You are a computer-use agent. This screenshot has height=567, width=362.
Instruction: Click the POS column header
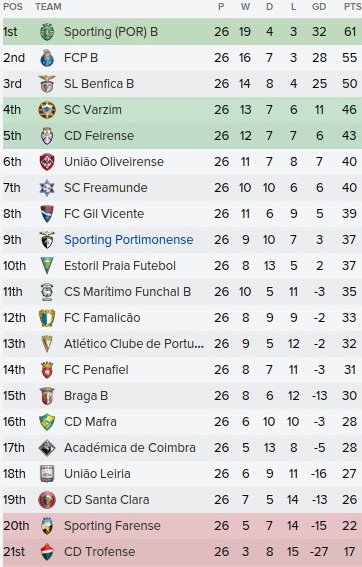click(x=13, y=7)
